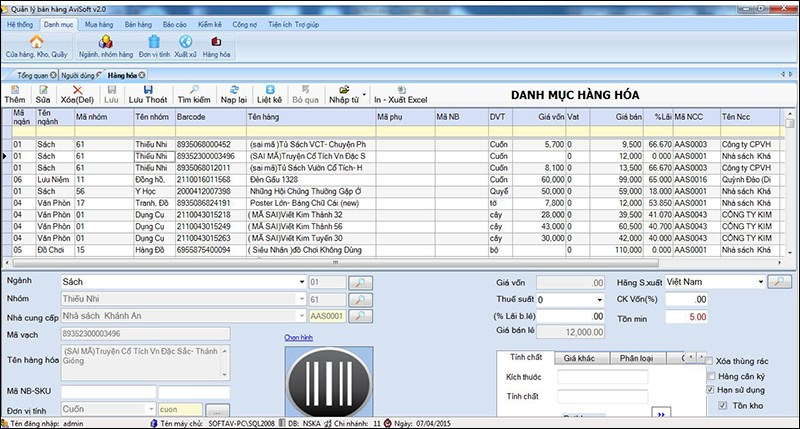
Task: Click the Chọn hình link
Action: coord(299,337)
